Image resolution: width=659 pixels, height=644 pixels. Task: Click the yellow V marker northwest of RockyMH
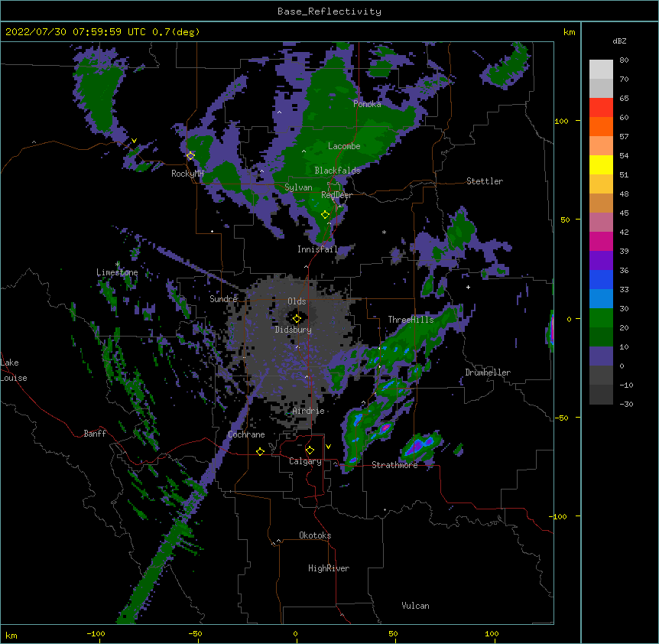tap(134, 141)
